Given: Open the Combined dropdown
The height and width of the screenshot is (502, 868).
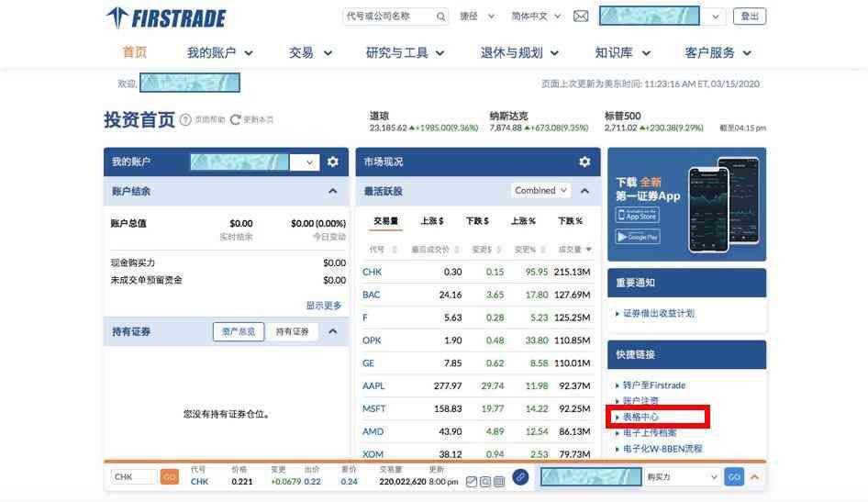Looking at the screenshot, I should click(541, 191).
